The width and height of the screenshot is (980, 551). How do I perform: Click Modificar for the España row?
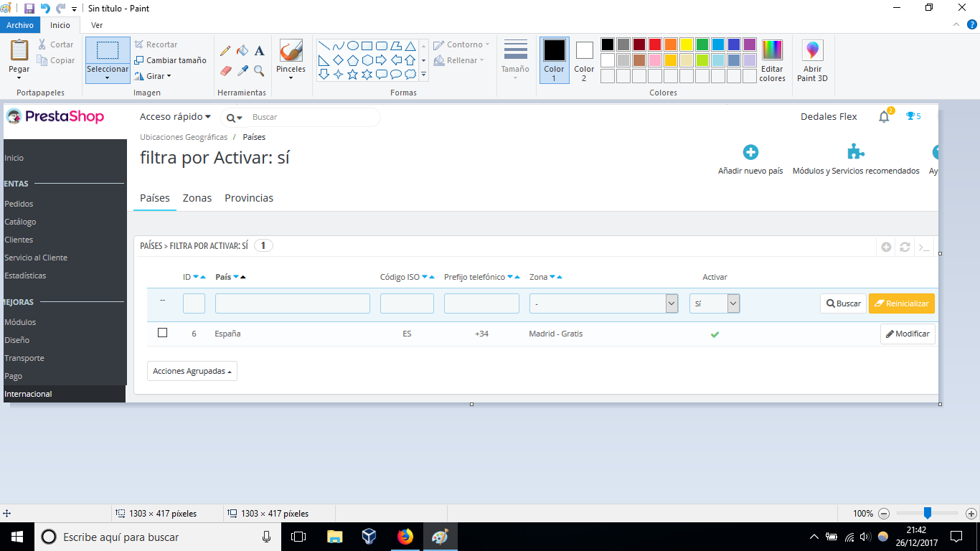tap(908, 334)
